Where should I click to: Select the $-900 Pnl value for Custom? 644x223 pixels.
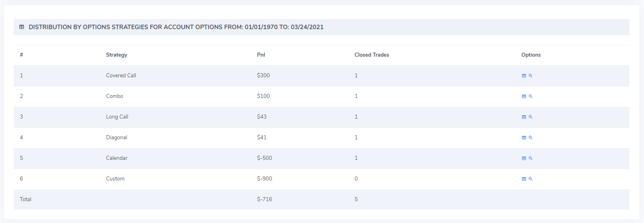265,179
